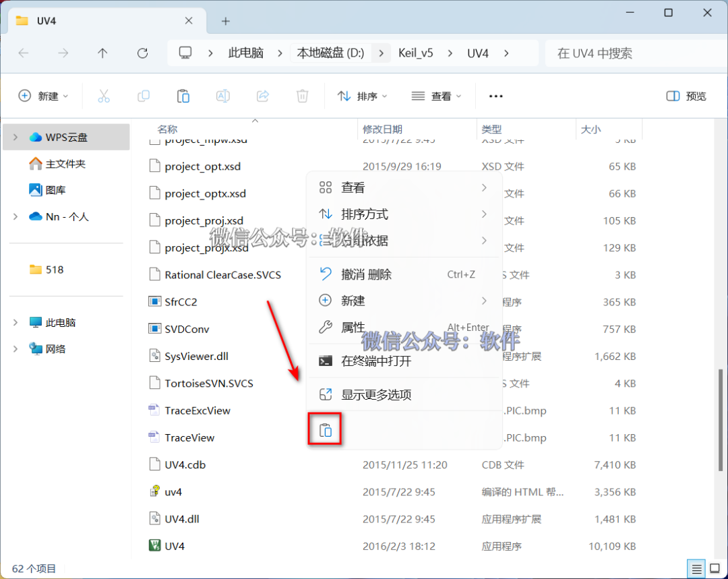Screen dimensions: 728x579
Task: Sort by 名称 column header
Action: coord(167,129)
